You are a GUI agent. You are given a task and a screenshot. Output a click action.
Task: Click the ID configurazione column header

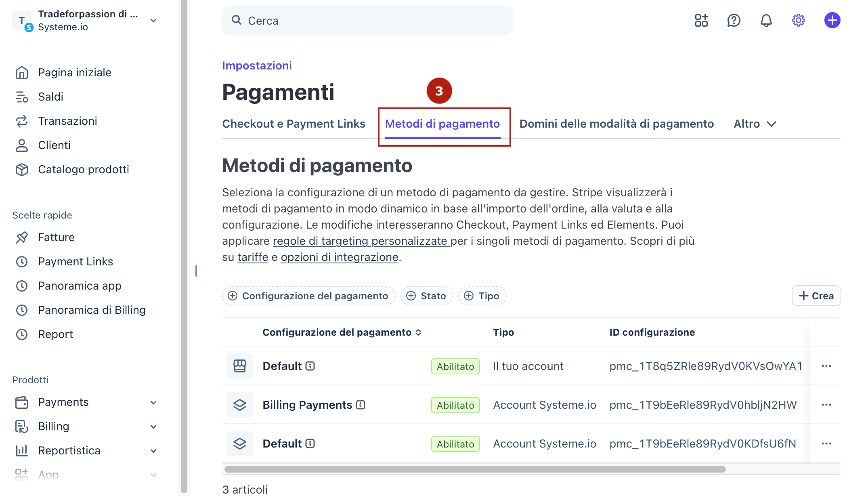pyautogui.click(x=652, y=332)
